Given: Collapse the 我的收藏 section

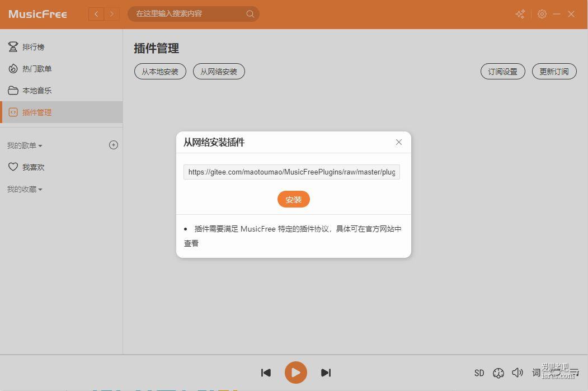Looking at the screenshot, I should pos(25,190).
